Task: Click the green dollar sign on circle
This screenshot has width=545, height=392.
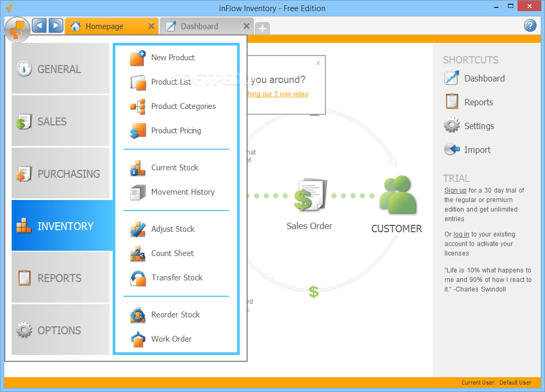Action: point(314,292)
